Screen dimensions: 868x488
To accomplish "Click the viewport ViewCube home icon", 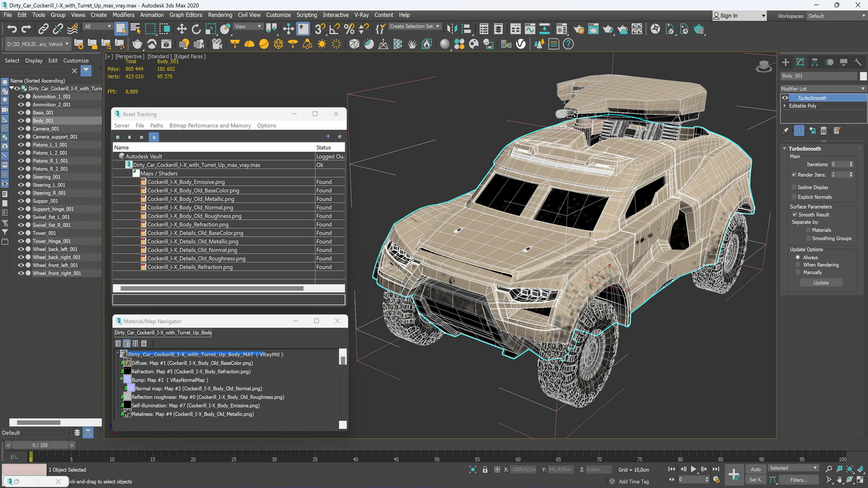I will click(764, 66).
